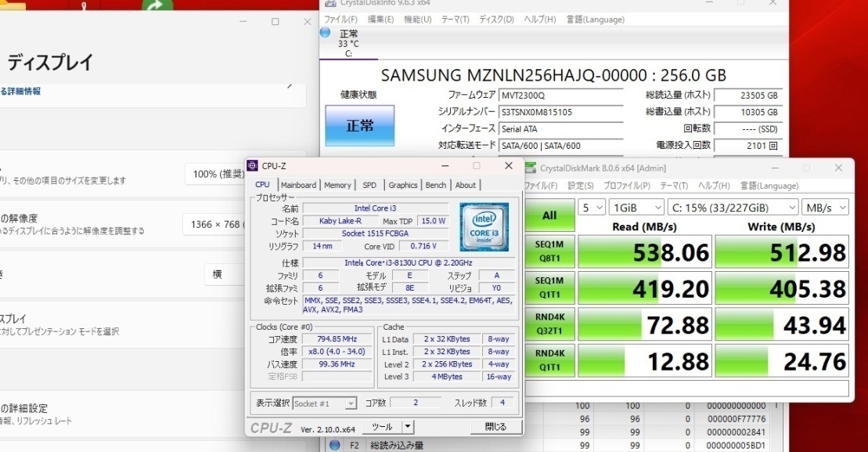Screen dimensions: 868x452
Task: Click the 538.06 sequential read result
Action: click(x=645, y=252)
